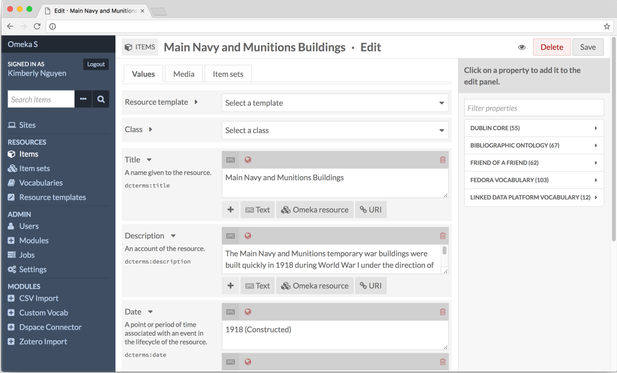The height and width of the screenshot is (373, 617).
Task: Add a value plus under Description
Action: [x=231, y=286]
